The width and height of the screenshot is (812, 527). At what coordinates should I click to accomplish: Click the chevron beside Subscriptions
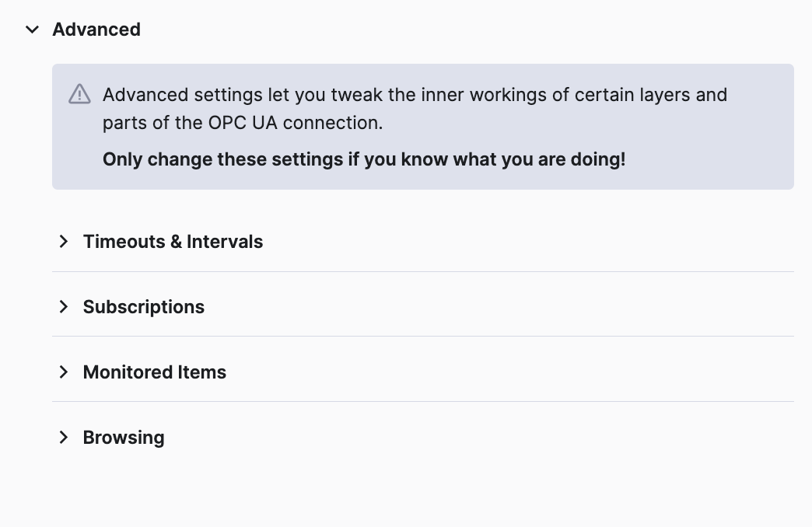[64, 307]
